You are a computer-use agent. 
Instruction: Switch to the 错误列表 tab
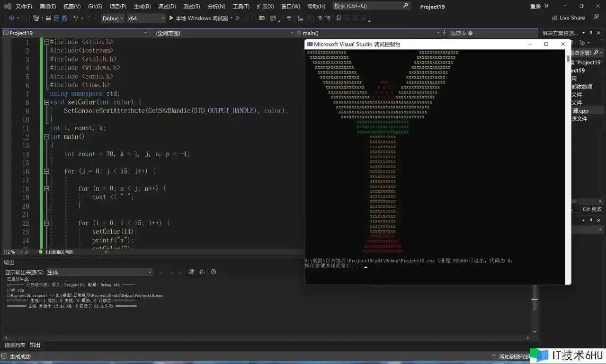click(15, 345)
